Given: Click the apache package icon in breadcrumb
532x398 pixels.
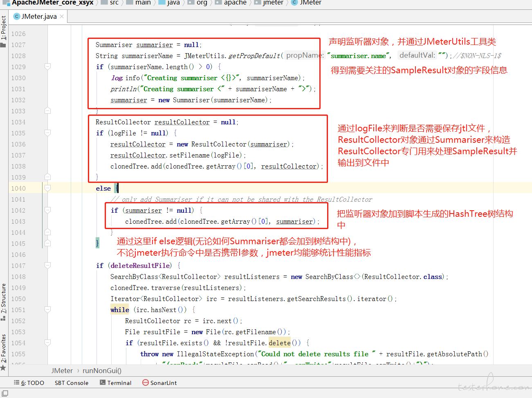Looking at the screenshot, I should tap(218, 3).
